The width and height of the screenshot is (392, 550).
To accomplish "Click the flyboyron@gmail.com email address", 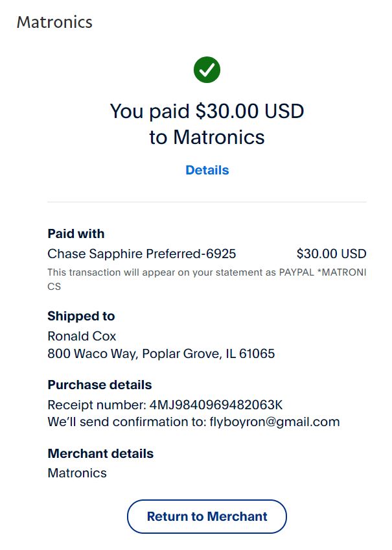I will pyautogui.click(x=275, y=422).
